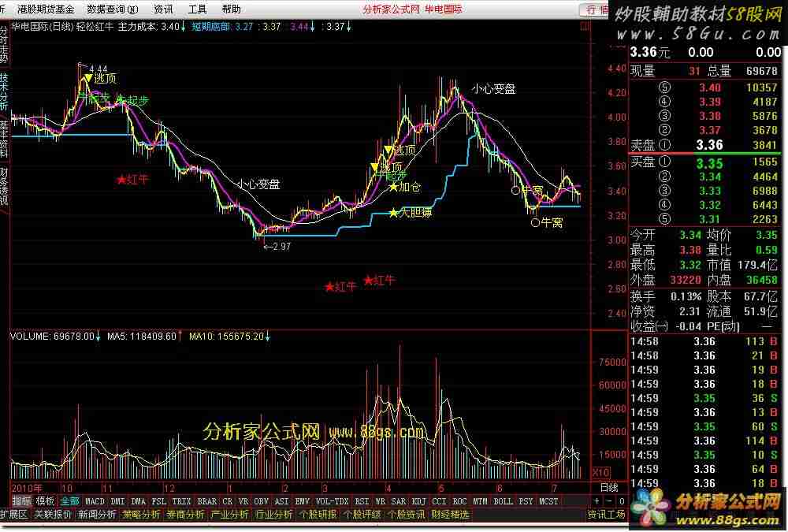Open the 资讯工场 link
Image resolution: width=788 pixels, height=532 pixels.
click(x=607, y=515)
